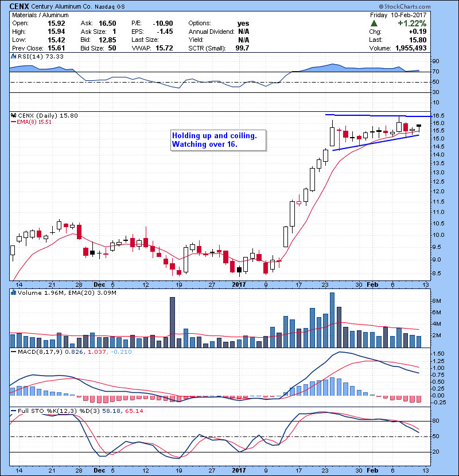Click the Open value 15.92

pos(56,24)
